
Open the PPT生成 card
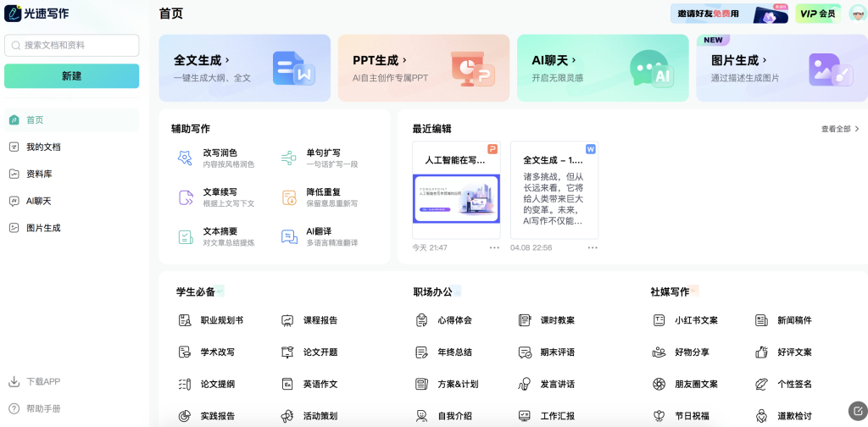click(x=424, y=68)
